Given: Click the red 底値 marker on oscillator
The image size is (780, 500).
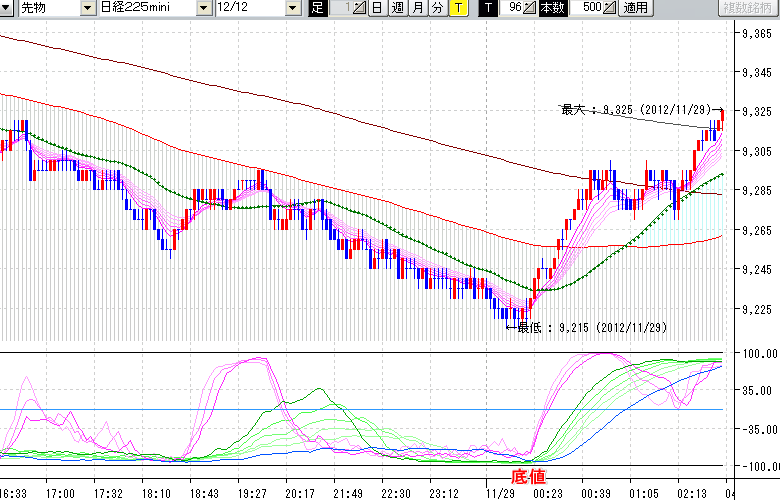Looking at the screenshot, I should pos(527,477).
